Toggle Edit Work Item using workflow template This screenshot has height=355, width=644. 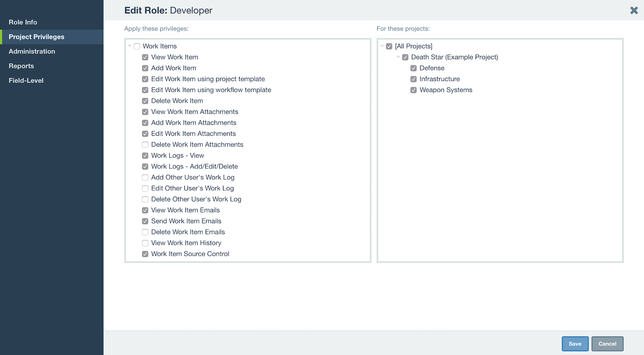tap(145, 90)
